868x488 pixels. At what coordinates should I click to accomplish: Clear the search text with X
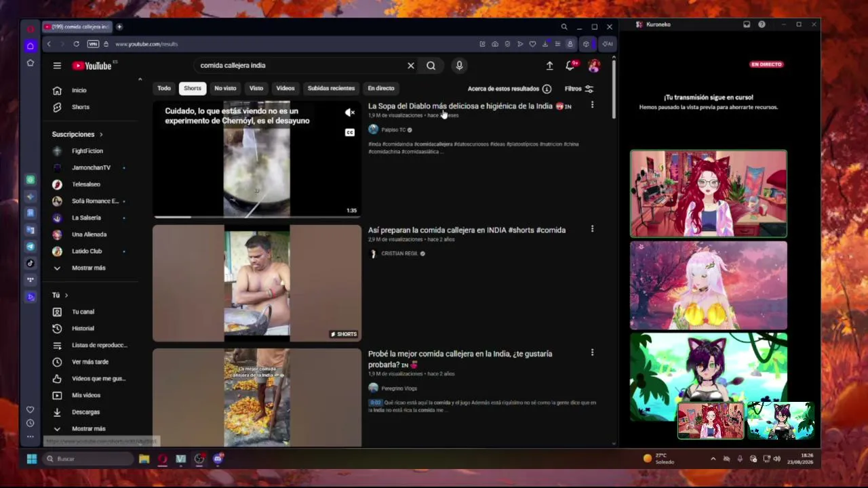[x=410, y=66]
